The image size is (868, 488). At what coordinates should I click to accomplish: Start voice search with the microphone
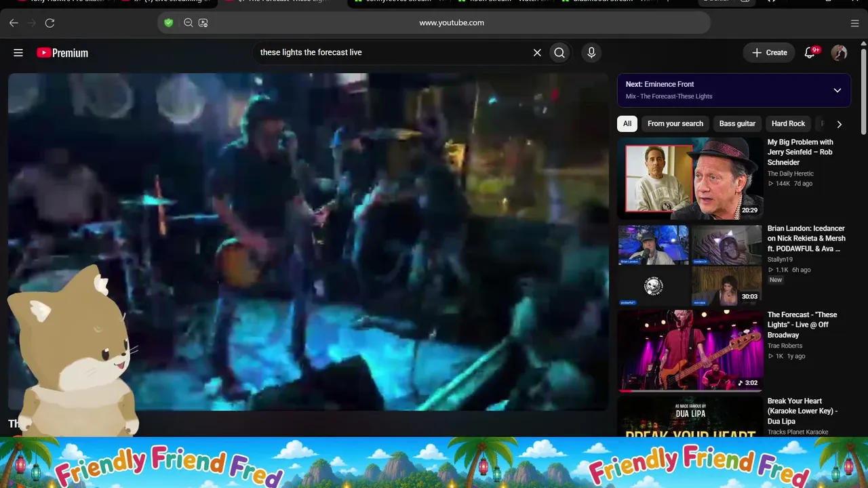pyautogui.click(x=591, y=53)
